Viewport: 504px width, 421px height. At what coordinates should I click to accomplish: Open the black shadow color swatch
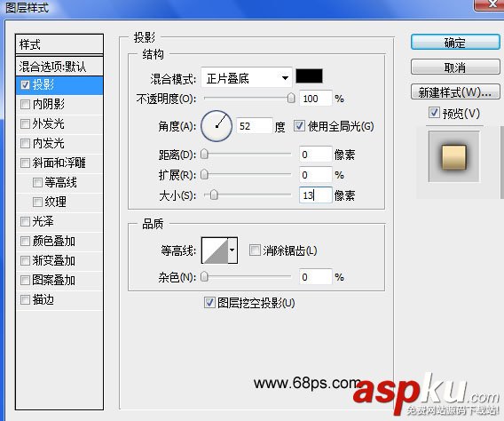pos(309,75)
